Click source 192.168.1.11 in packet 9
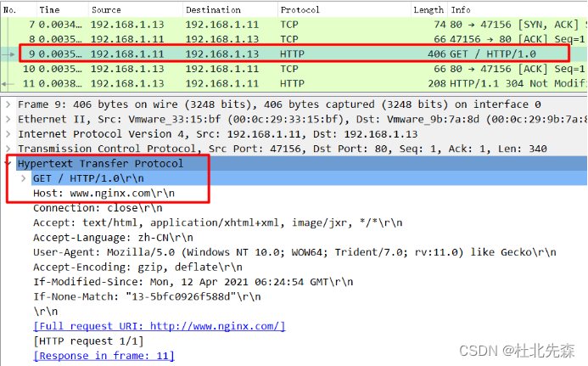Viewport: 588px width, 366px height. pos(127,54)
